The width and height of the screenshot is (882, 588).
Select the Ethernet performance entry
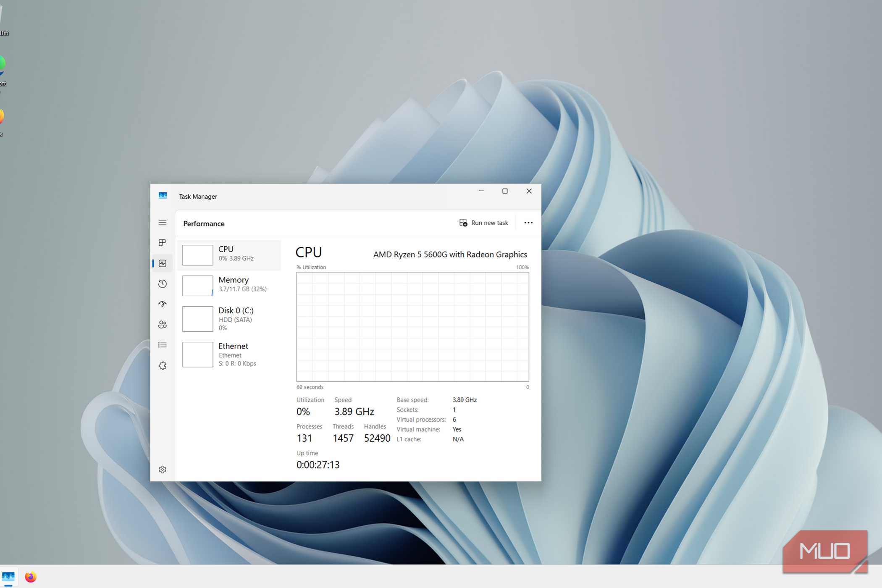coord(229,354)
